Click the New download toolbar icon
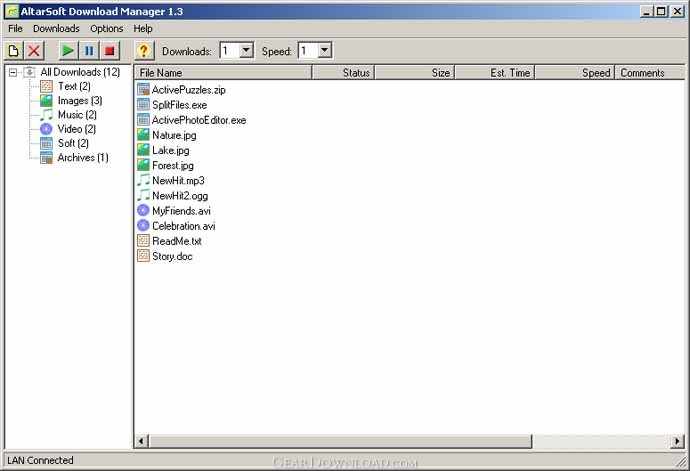Screen dimensions: 690x471 click(14, 51)
